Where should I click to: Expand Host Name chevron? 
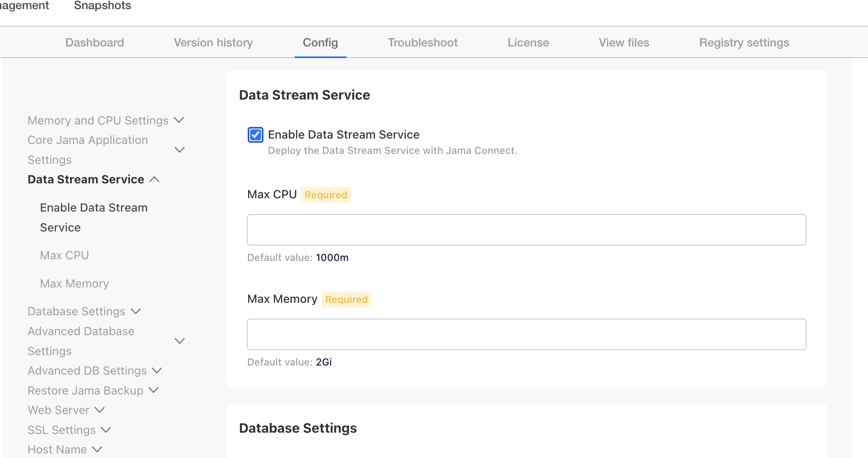pos(97,449)
